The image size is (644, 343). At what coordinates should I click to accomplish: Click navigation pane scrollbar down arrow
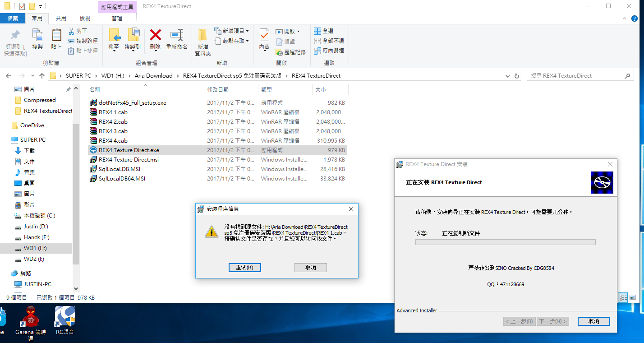tap(76, 289)
